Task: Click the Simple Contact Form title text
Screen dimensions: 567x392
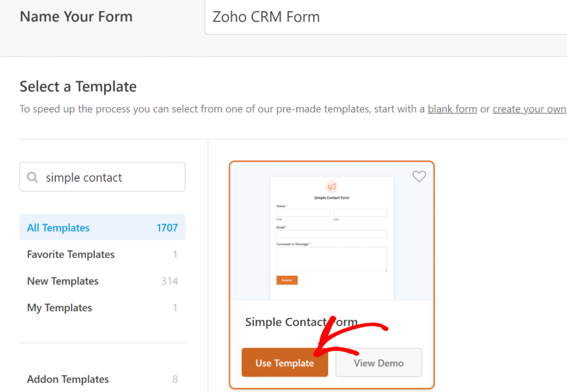Action: pyautogui.click(x=301, y=322)
